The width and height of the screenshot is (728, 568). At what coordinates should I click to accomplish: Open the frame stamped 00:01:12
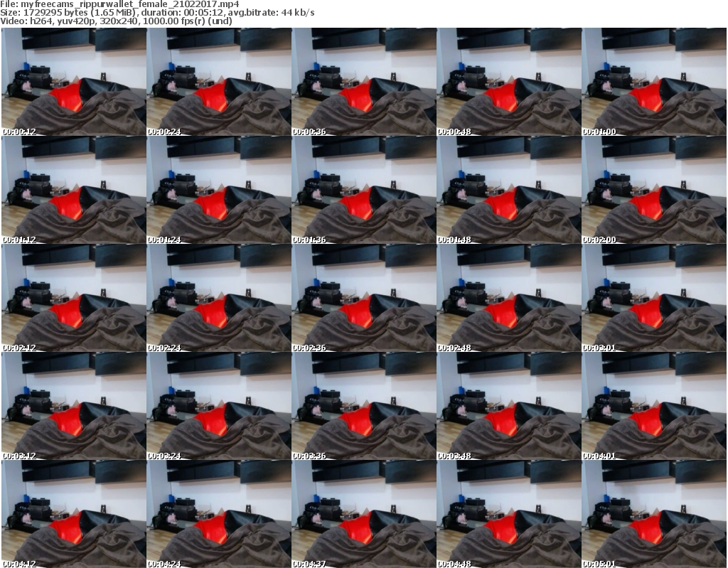(74, 190)
